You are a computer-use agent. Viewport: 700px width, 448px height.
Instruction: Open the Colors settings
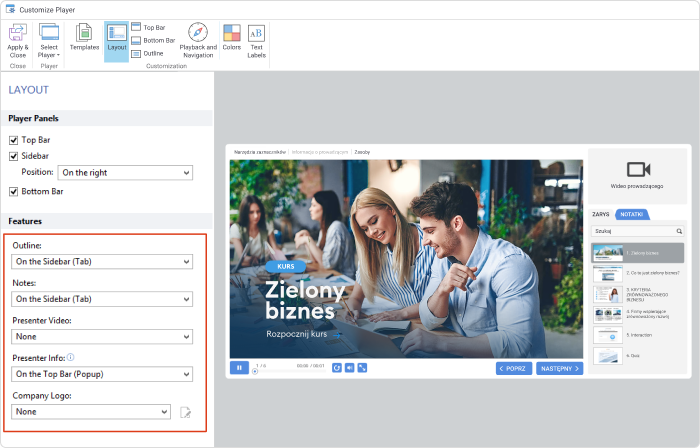point(232,37)
